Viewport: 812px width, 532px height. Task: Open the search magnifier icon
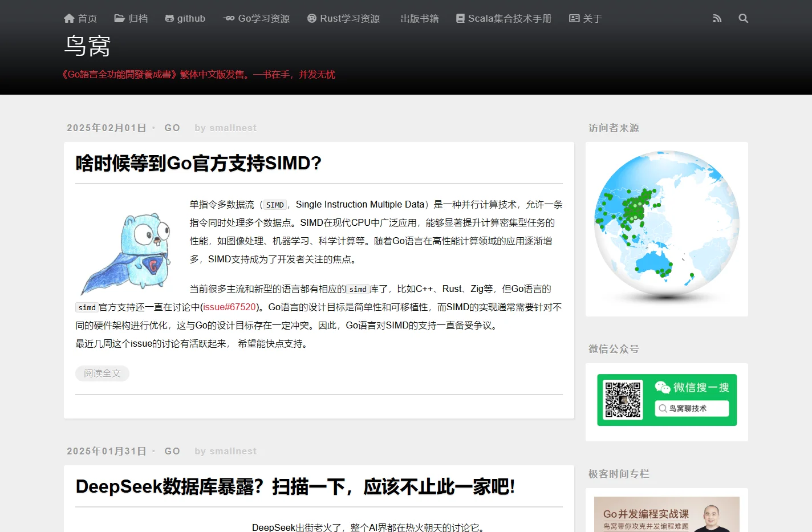743,18
